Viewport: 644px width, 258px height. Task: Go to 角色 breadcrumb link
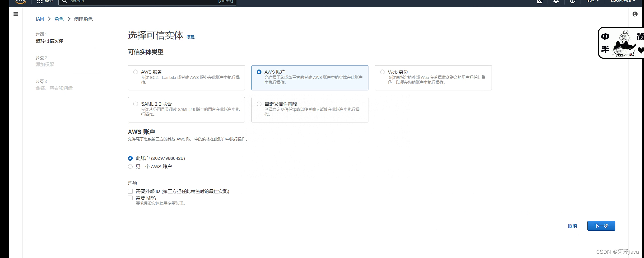[x=59, y=19]
